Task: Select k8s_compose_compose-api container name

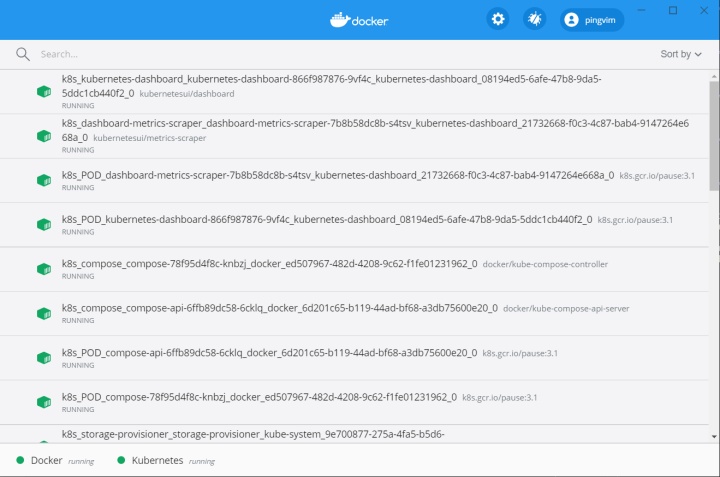Action: (x=280, y=308)
